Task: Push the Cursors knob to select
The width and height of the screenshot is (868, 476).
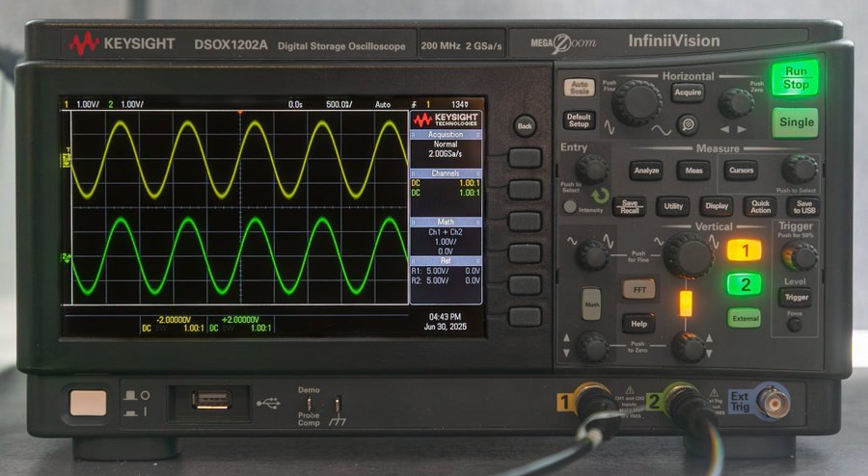Action: (799, 170)
